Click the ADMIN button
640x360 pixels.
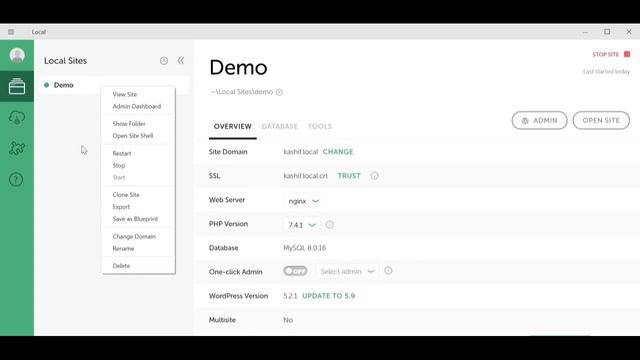[x=540, y=120]
